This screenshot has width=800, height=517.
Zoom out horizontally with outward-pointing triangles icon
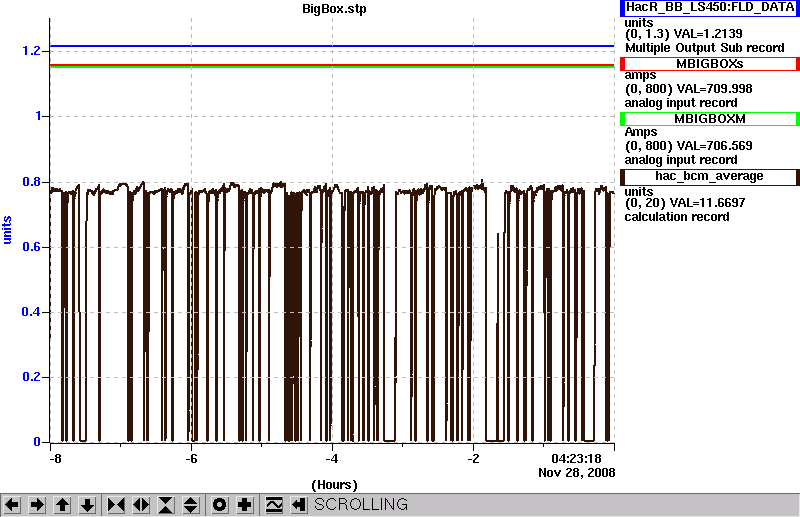141,505
